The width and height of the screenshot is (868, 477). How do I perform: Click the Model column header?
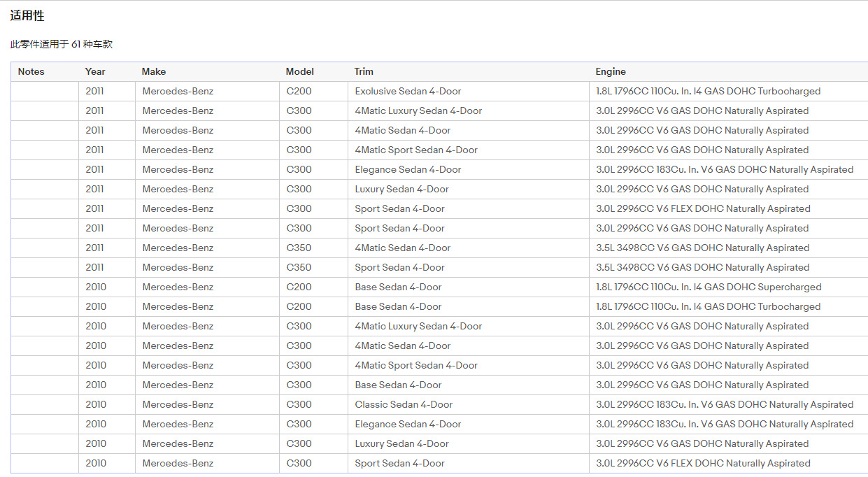(x=300, y=71)
